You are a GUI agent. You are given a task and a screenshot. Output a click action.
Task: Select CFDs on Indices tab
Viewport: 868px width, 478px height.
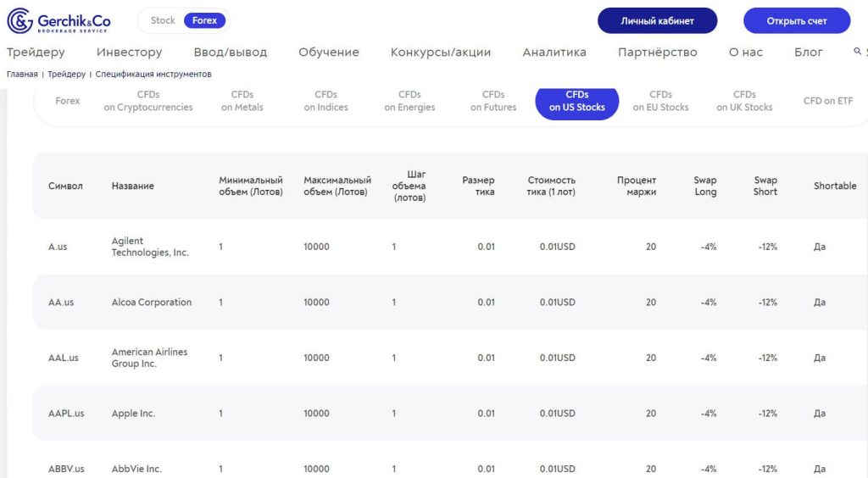click(326, 101)
